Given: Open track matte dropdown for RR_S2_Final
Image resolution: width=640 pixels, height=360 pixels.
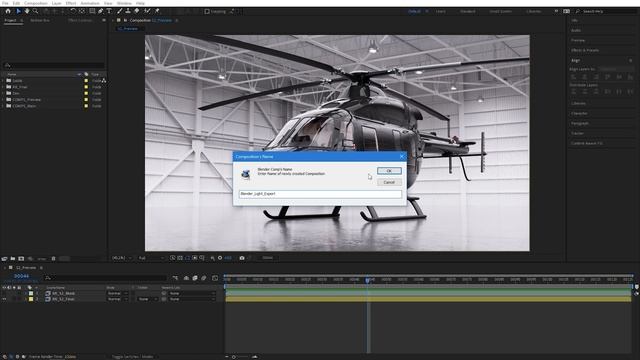Looking at the screenshot, I should click(147, 299).
